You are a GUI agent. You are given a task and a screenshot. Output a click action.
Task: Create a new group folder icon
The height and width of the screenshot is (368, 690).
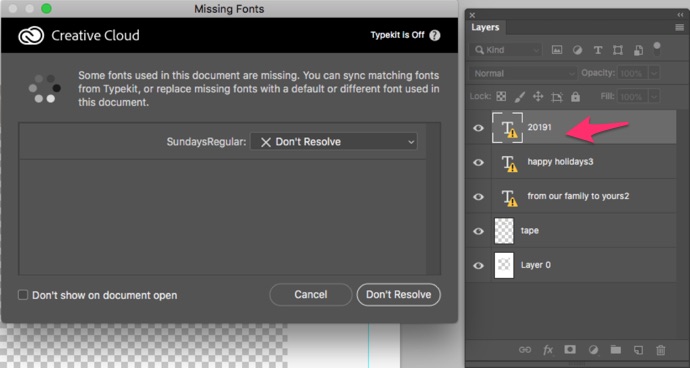616,350
